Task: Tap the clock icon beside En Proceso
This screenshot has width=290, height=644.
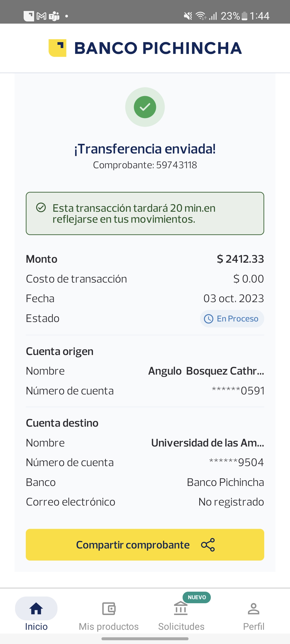Action: click(x=209, y=319)
